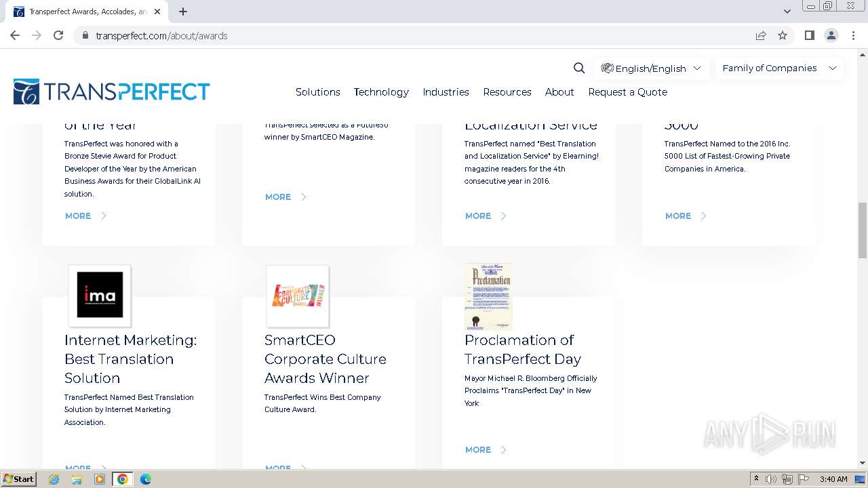Screen dimensions: 868x488
Task: Click Request a Quote
Action: click(627, 91)
